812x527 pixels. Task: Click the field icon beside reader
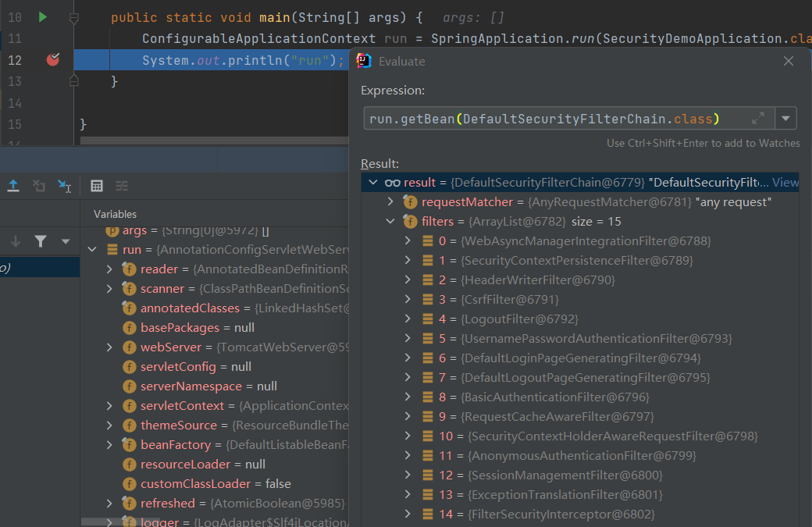tap(129, 269)
